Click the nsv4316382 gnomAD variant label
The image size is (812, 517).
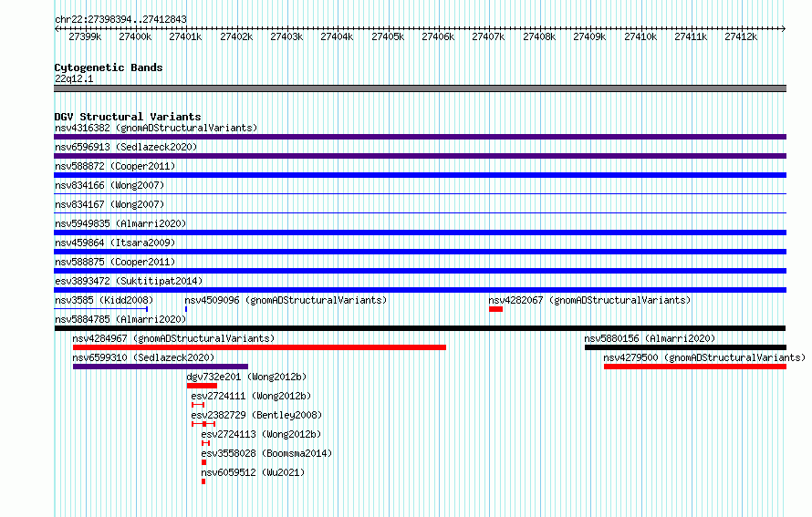click(156, 128)
